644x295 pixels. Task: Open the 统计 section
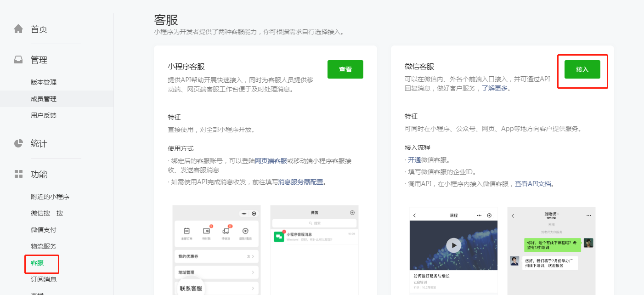pyautogui.click(x=39, y=144)
